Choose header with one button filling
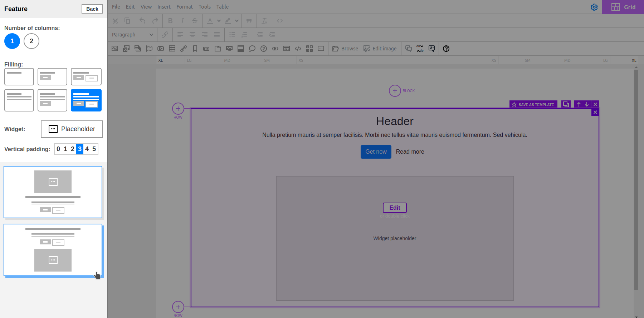This screenshot has height=318, width=644. pos(52,76)
